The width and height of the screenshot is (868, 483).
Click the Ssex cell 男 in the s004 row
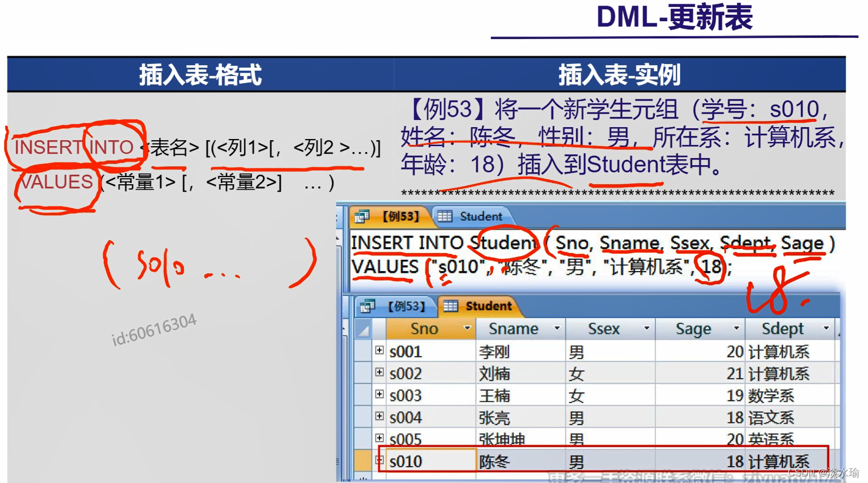coord(610,417)
